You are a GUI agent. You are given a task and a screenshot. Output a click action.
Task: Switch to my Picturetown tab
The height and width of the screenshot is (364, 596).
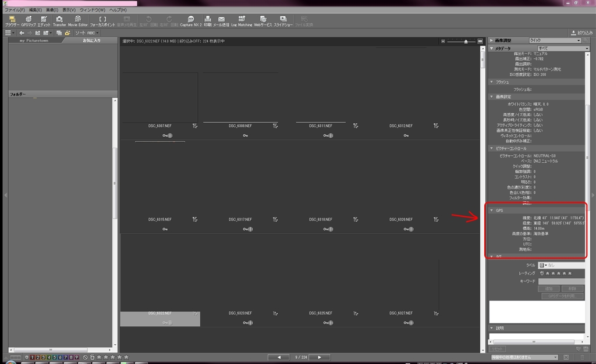pos(34,41)
